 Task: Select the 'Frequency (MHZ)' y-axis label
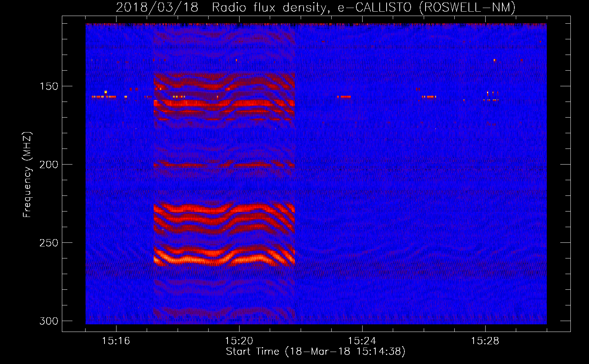(x=27, y=175)
